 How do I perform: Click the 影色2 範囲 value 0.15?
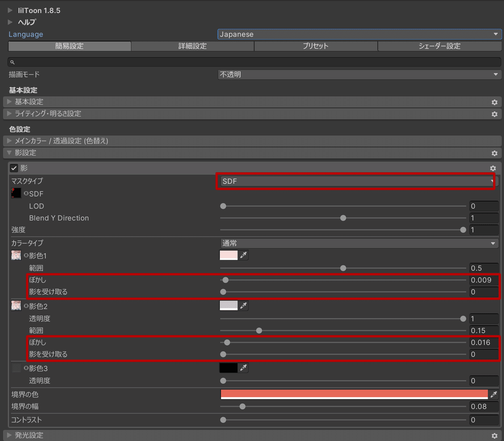[x=484, y=330]
